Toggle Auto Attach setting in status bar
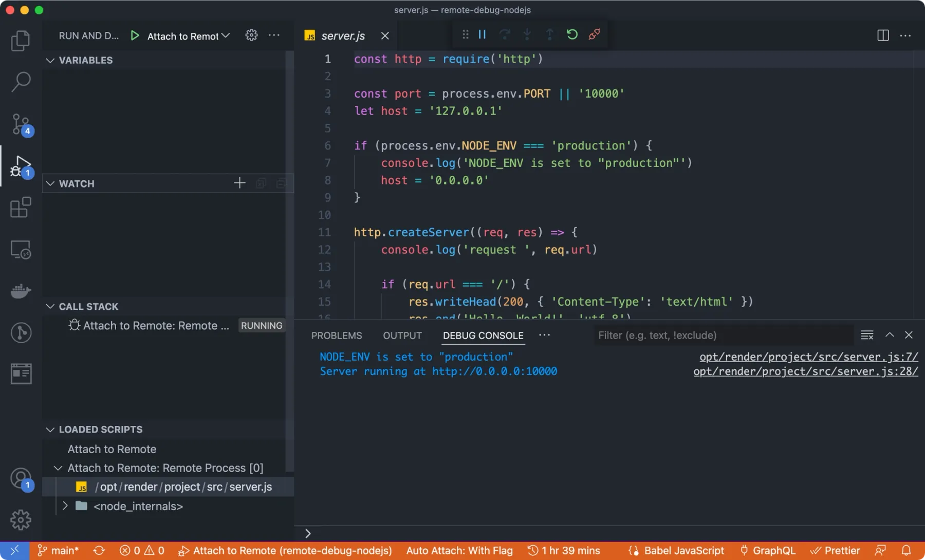The height and width of the screenshot is (560, 925). point(459,550)
